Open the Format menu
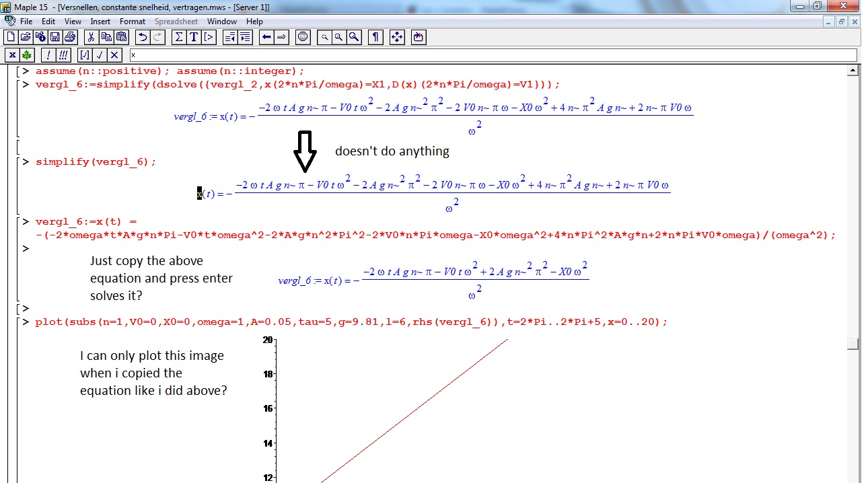Viewport: 868px width, 483px height. click(x=133, y=22)
